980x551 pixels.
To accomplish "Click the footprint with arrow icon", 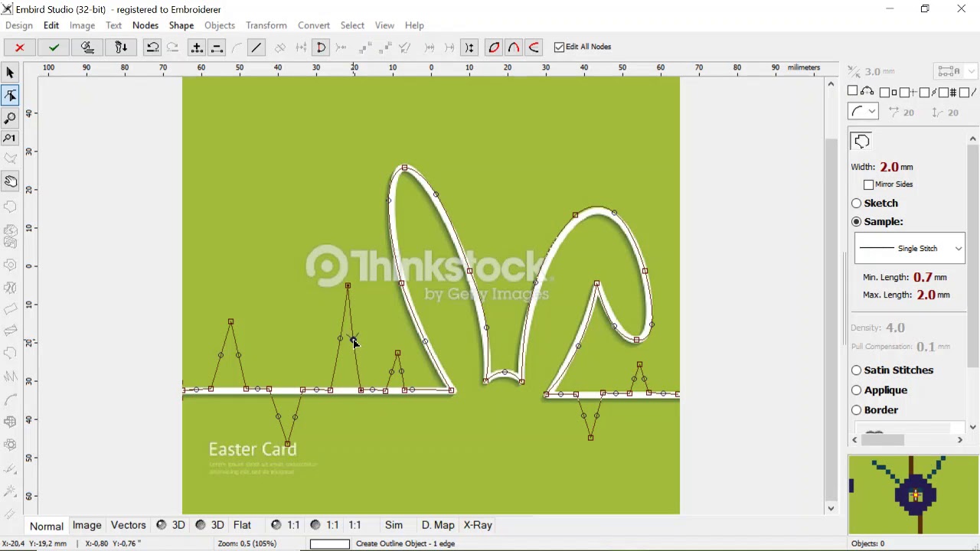I will coord(121,47).
